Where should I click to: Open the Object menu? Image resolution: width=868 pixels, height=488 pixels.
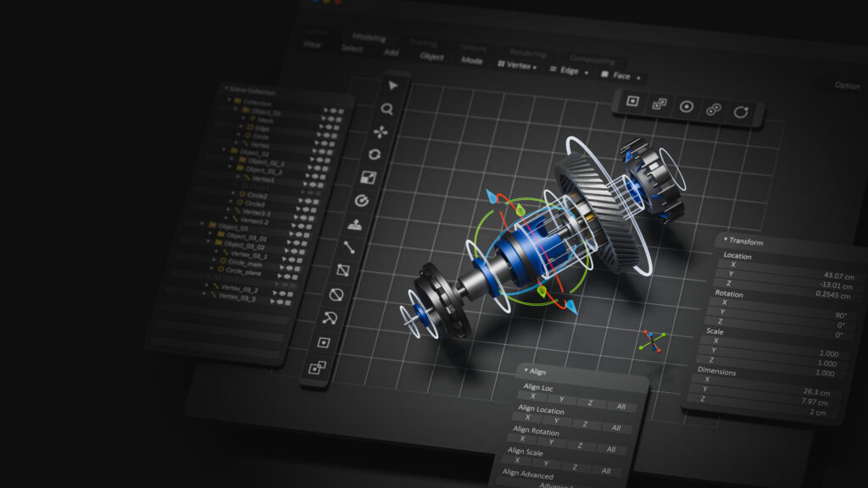point(432,58)
